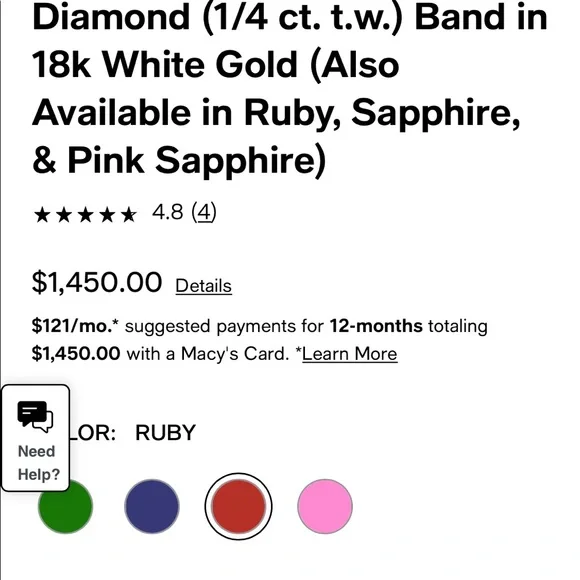Image resolution: width=580 pixels, height=580 pixels.
Task: Click the bold $1,450.00 total in payment note
Action: pyautogui.click(x=76, y=353)
